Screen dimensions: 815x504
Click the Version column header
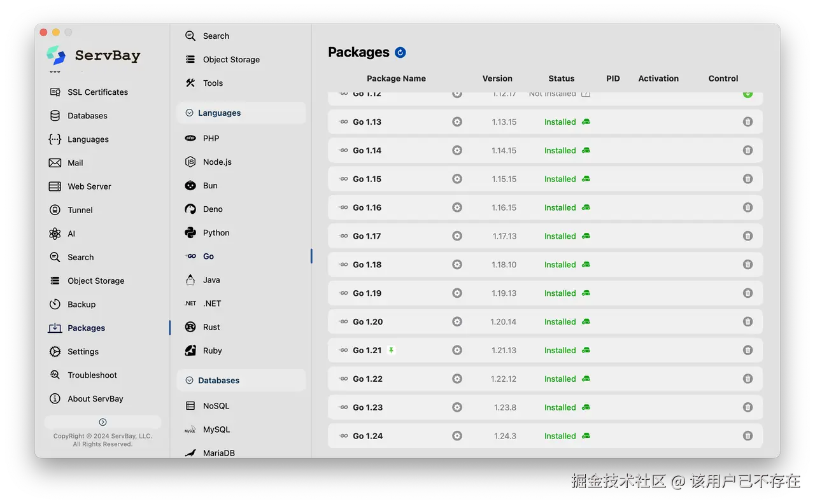coord(497,78)
